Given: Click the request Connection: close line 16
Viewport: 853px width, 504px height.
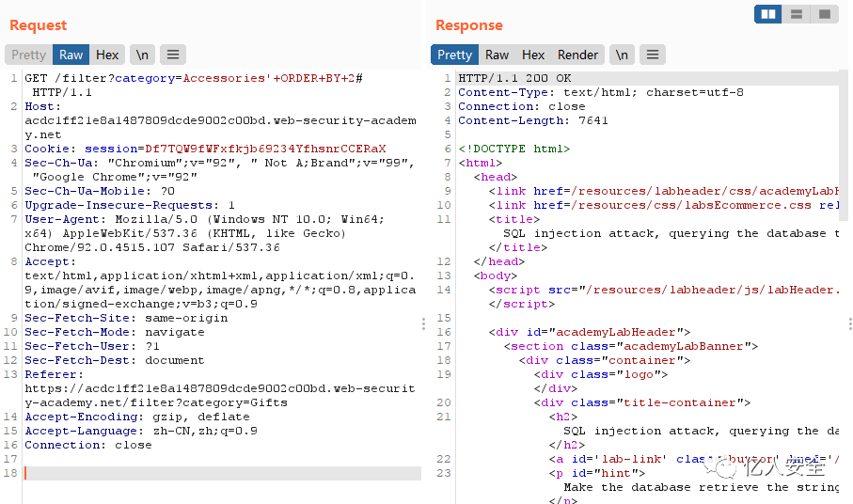Looking at the screenshot, I should 88,446.
